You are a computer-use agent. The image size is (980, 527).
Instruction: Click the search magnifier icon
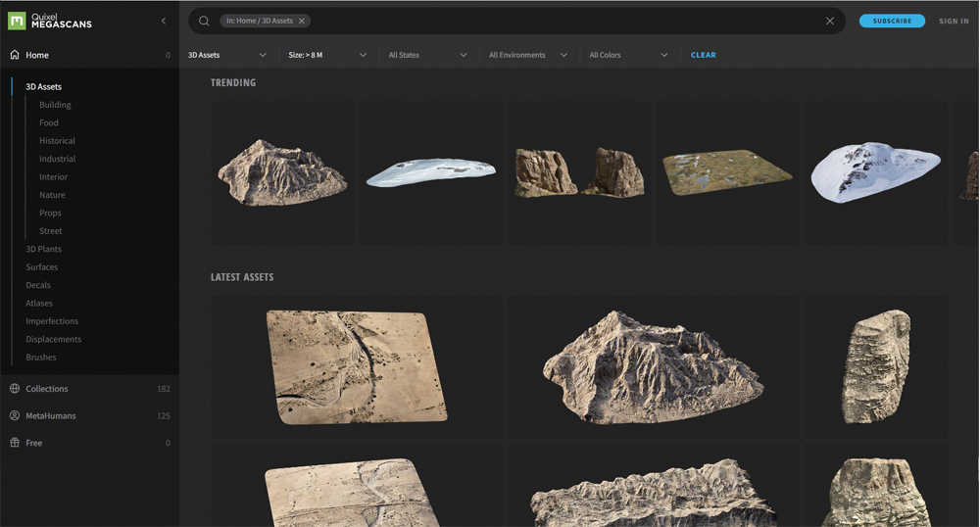pyautogui.click(x=204, y=21)
